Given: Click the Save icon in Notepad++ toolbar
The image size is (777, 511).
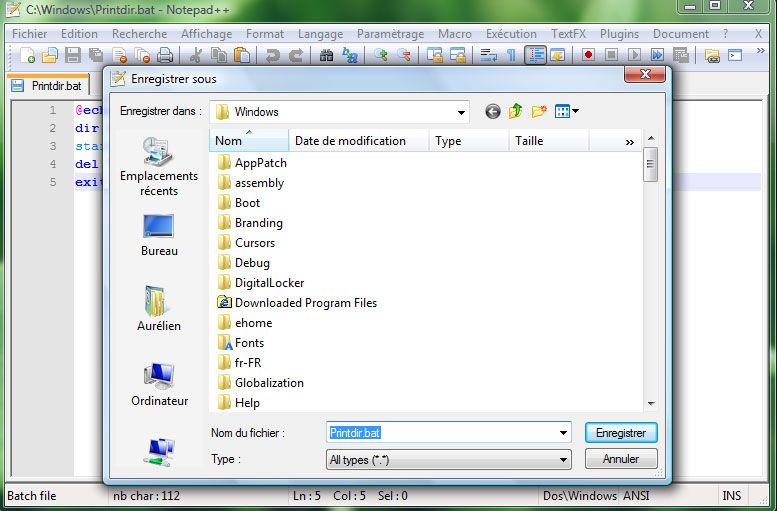Looking at the screenshot, I should (73, 55).
